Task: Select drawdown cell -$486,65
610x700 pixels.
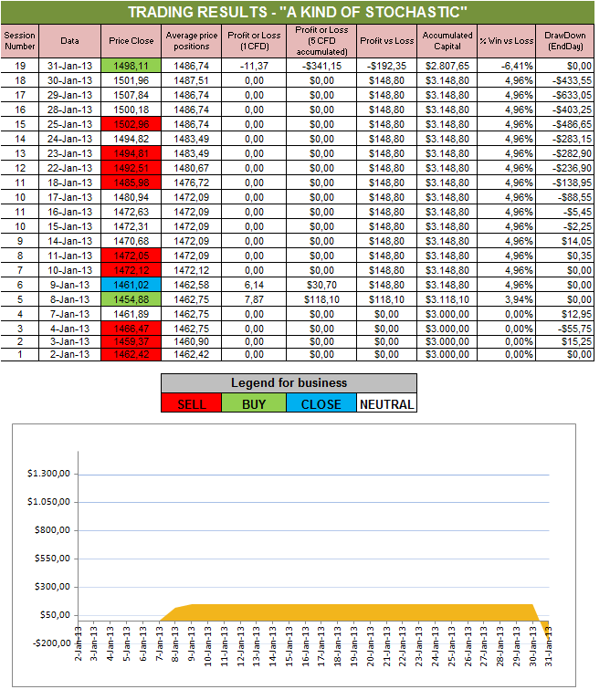Action: [565, 124]
